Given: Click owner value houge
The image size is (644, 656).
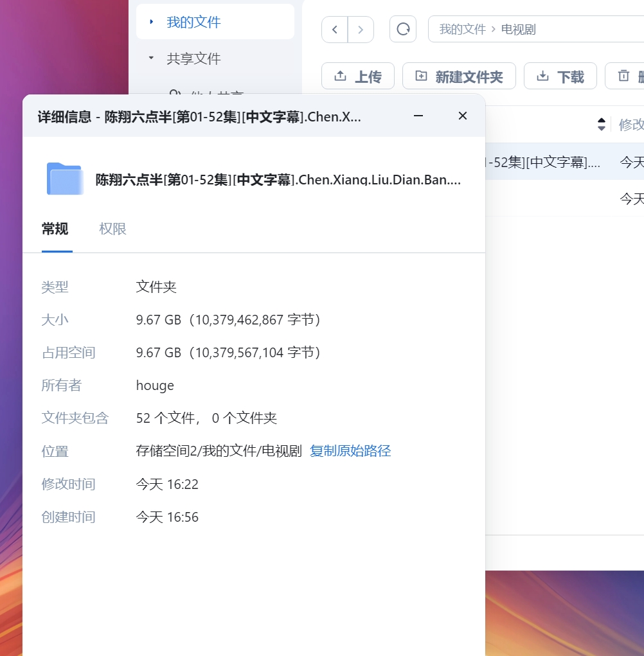Looking at the screenshot, I should coord(155,386).
